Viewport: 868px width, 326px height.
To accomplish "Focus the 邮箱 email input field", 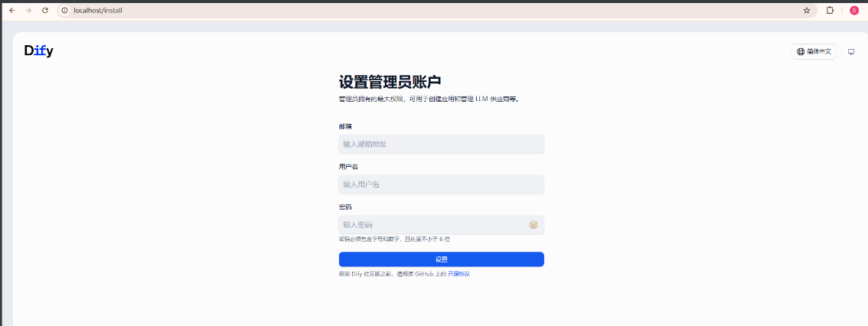I will 441,145.
